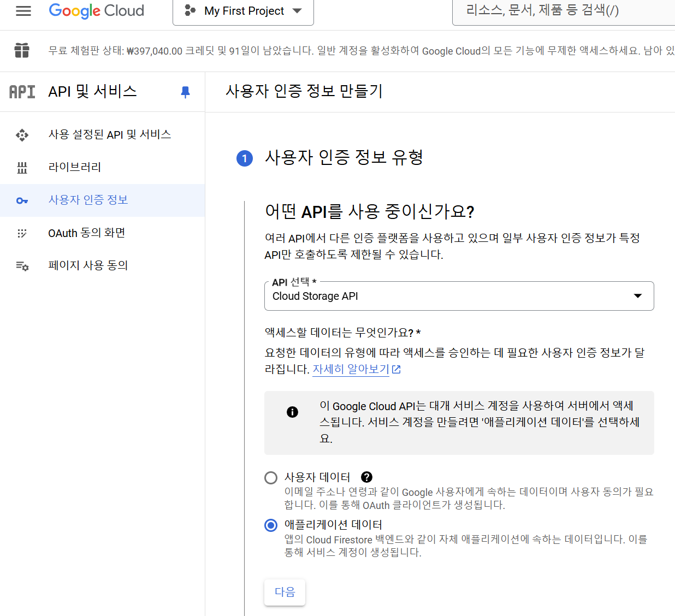The height and width of the screenshot is (616, 675).
Task: Click the external link icon after 자세히 알아보기
Action: (x=396, y=370)
